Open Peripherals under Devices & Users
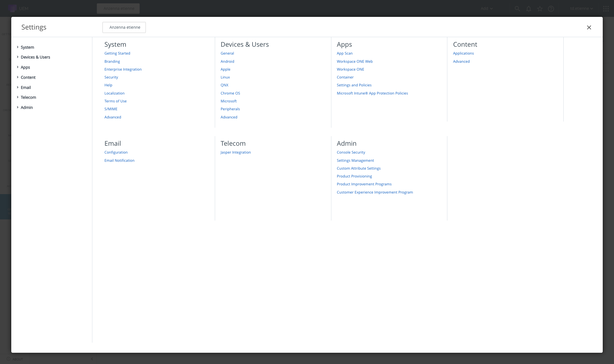 pos(230,109)
